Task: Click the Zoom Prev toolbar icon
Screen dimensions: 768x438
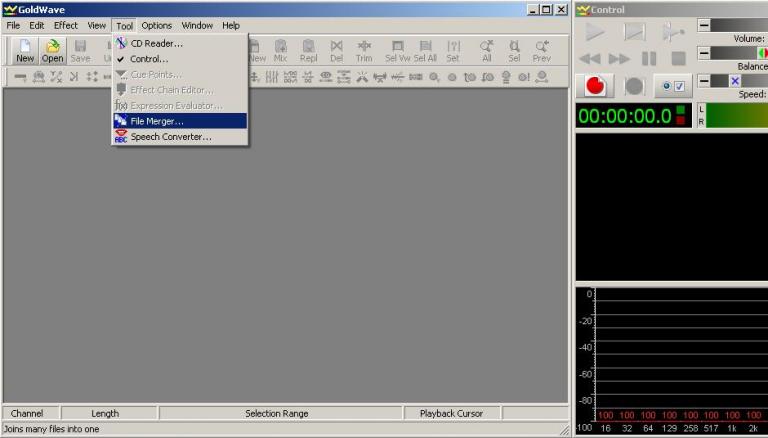Action: click(x=541, y=51)
